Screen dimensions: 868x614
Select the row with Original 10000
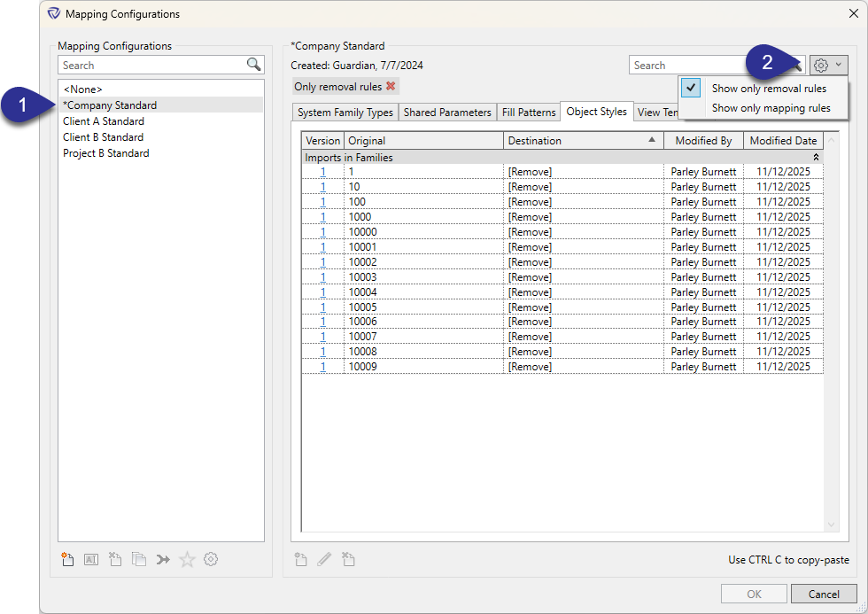click(x=562, y=232)
